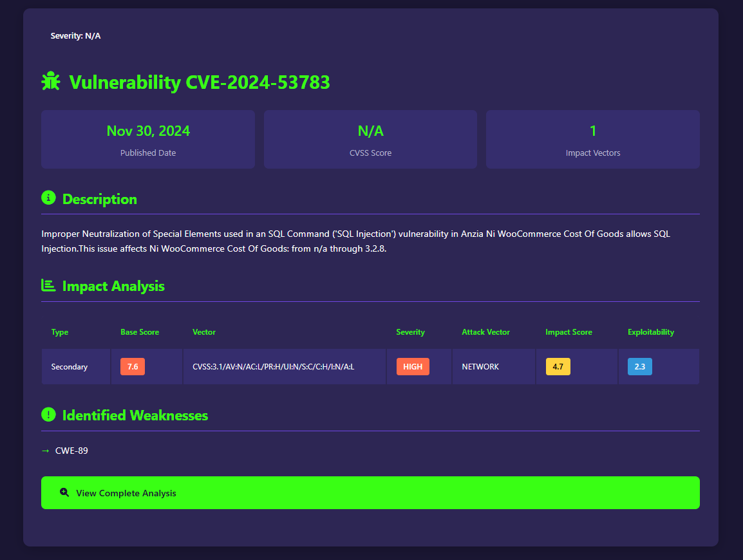
Task: Click the 4.7 impact score badge
Action: point(558,367)
